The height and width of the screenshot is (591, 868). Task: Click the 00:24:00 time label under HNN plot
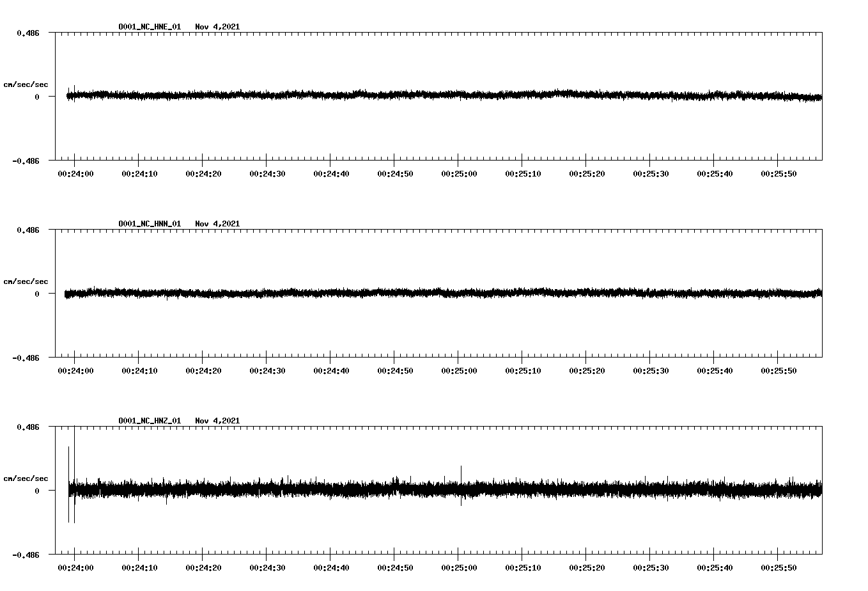pos(75,371)
